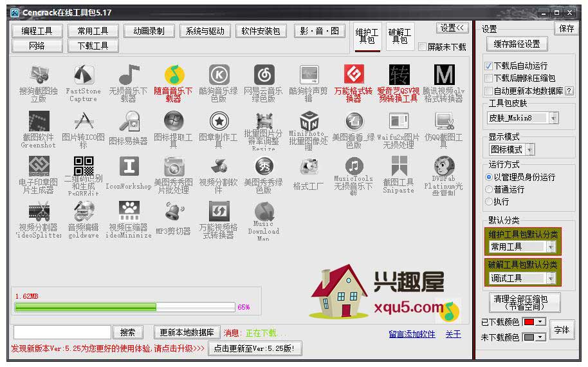Open 酷狗音乐绿色版 icon

[219, 75]
